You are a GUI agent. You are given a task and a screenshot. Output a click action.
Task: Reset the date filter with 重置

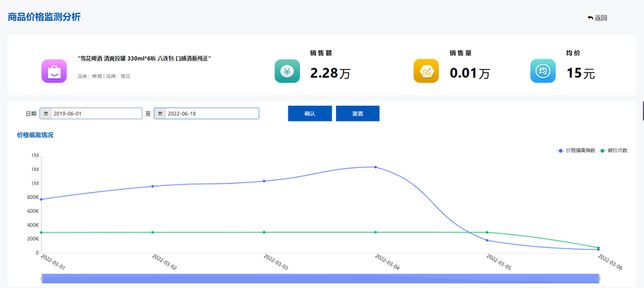[x=358, y=113]
